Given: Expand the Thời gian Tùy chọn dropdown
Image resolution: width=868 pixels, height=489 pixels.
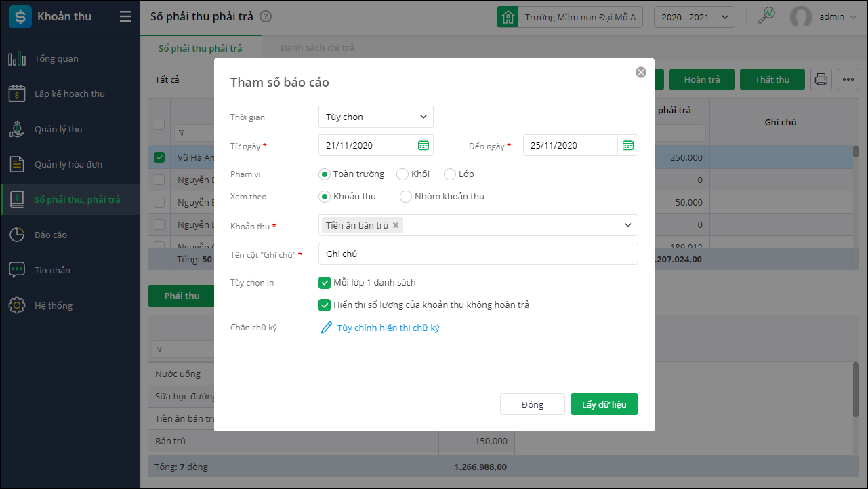Looking at the screenshot, I should tap(376, 117).
